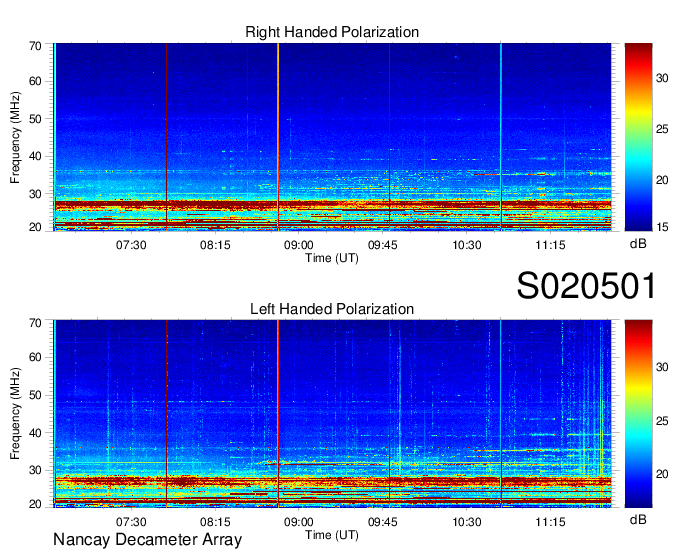Click the "Right Handed Polarization" plot title
Image resolution: width=680 pixels, height=552 pixels.
pos(332,32)
